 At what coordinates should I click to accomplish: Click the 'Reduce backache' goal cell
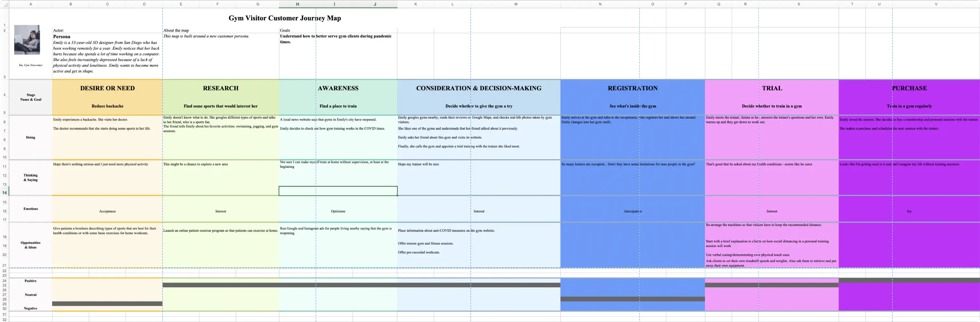107,106
